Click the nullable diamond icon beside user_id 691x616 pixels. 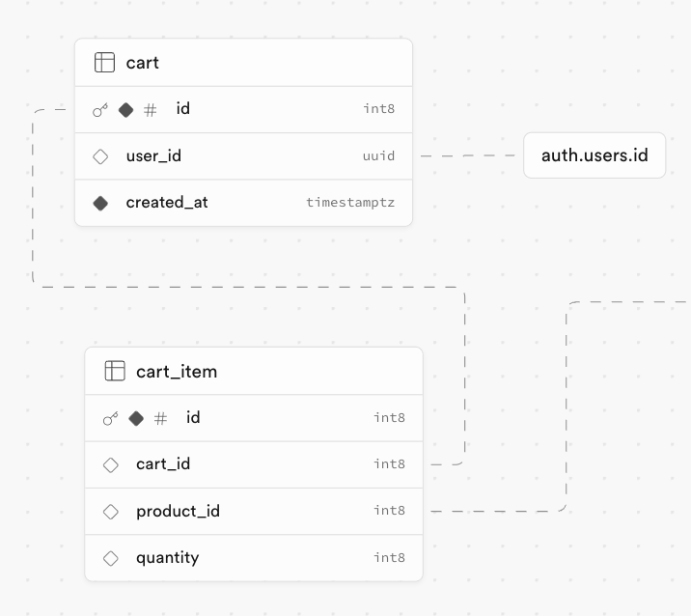click(100, 156)
